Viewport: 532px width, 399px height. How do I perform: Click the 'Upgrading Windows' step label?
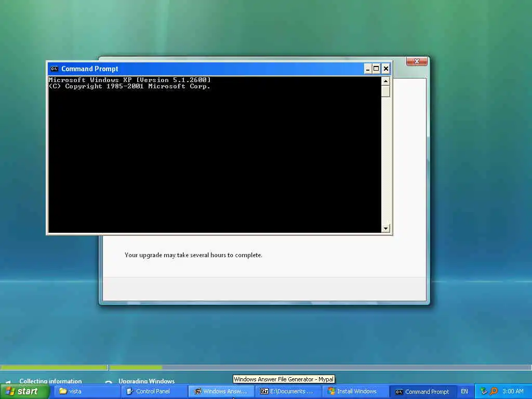tap(147, 381)
